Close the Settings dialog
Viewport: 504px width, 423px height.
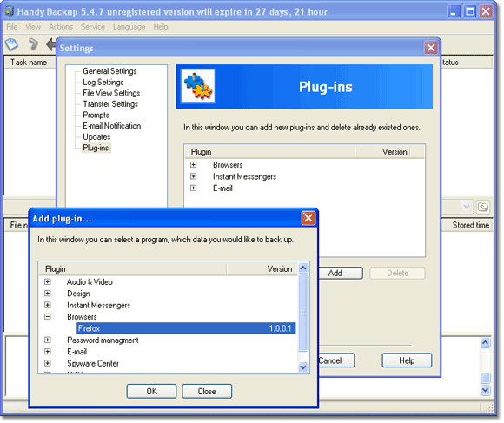(x=431, y=48)
